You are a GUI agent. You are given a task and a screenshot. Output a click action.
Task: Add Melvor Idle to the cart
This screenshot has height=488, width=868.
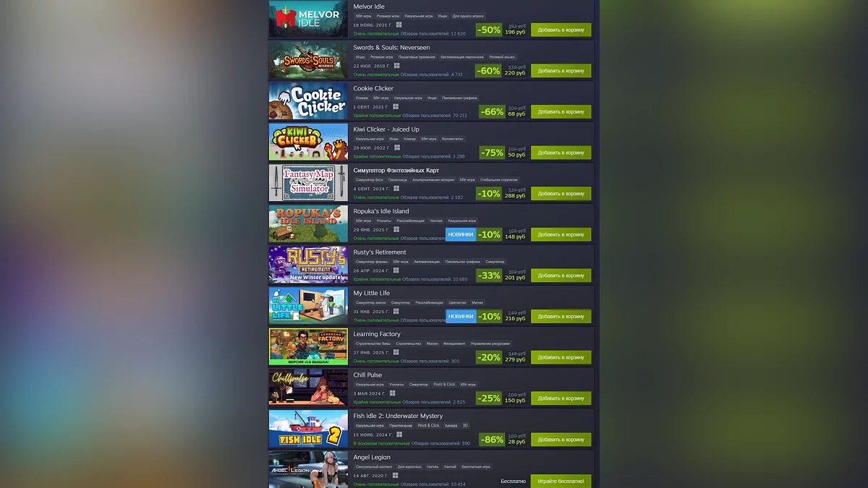[561, 30]
